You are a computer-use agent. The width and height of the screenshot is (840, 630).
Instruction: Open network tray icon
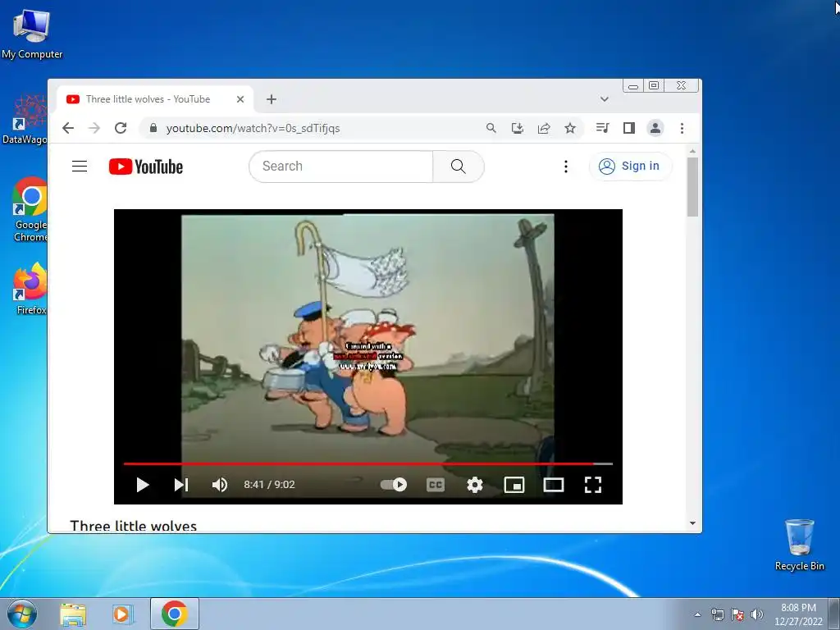click(717, 614)
